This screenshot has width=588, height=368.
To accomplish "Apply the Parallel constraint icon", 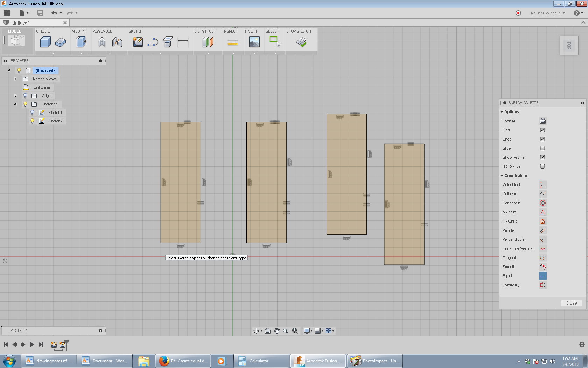I will (x=542, y=230).
